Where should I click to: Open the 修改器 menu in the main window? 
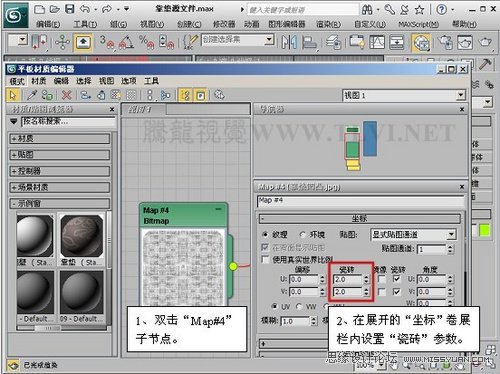coord(224,24)
